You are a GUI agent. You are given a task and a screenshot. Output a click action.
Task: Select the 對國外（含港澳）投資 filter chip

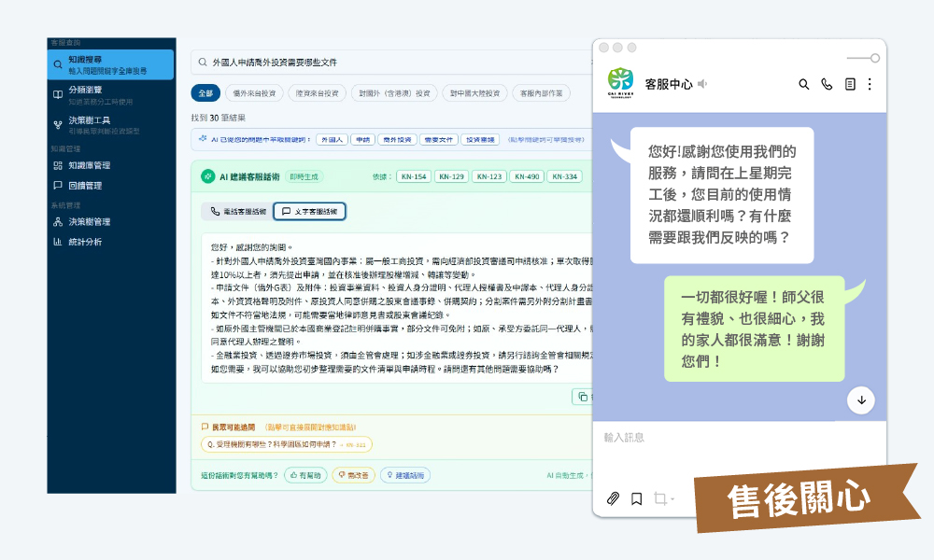click(394, 93)
